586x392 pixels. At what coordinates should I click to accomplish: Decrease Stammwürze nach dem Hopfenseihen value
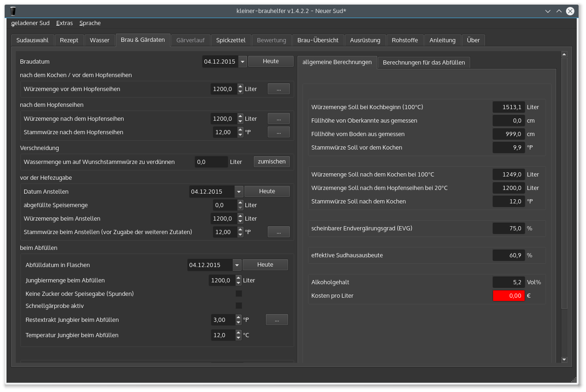(x=240, y=135)
